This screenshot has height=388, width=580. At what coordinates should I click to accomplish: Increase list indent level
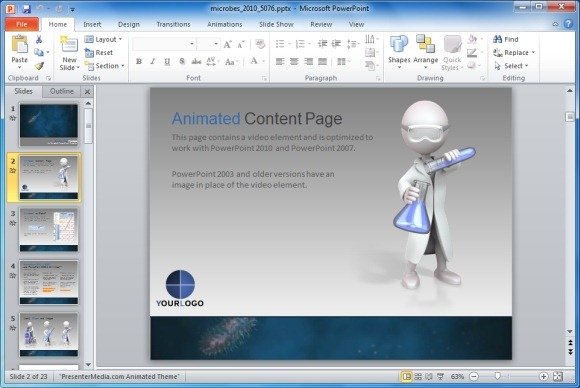(336, 44)
